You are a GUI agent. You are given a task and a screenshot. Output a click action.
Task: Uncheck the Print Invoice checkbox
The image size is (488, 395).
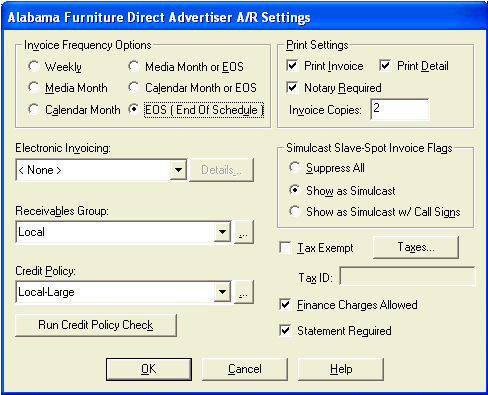click(292, 66)
